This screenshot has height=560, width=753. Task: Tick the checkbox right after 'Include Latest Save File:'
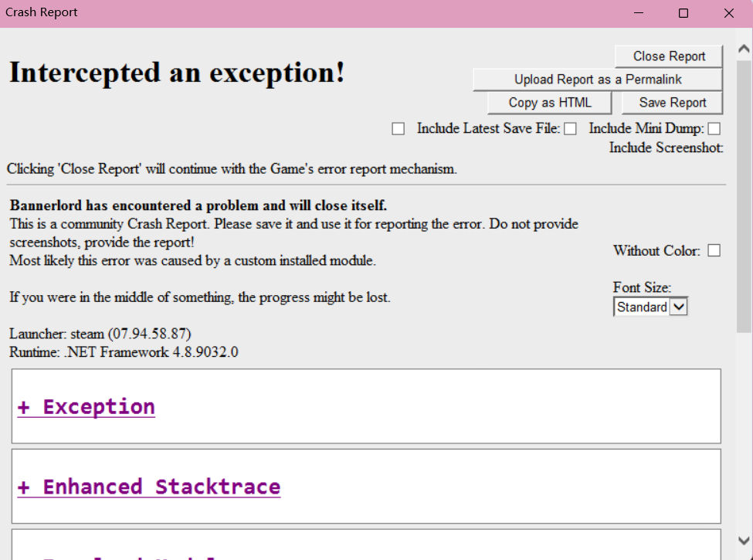(x=570, y=129)
